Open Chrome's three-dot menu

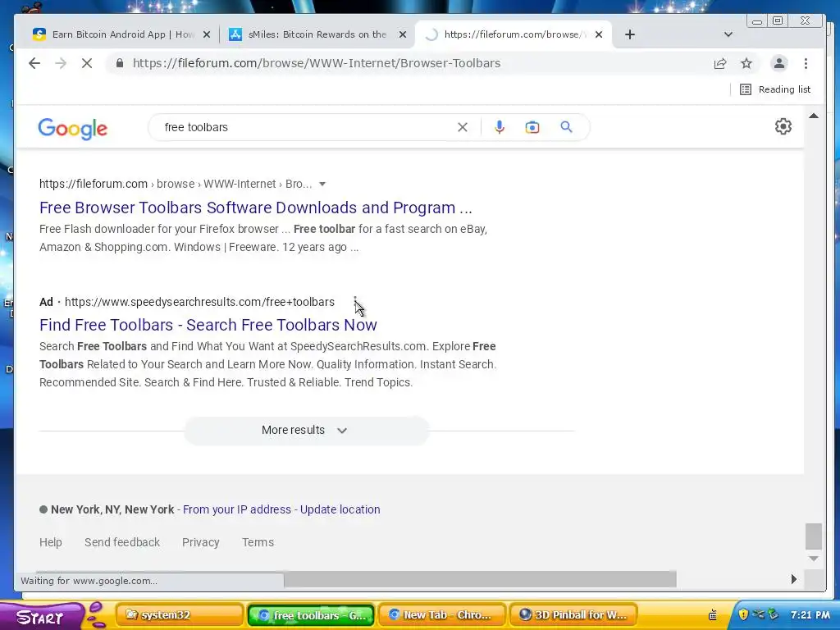[x=806, y=63]
